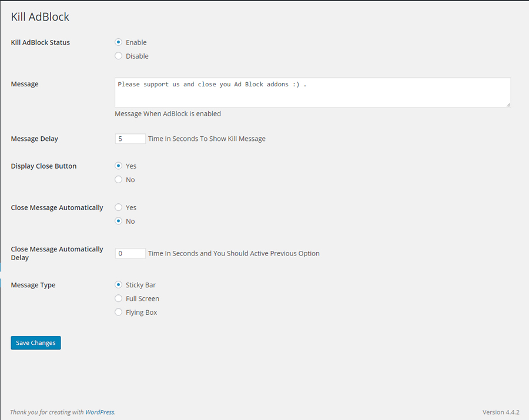Click the Message Type row label
This screenshot has width=529, height=420.
pos(34,285)
